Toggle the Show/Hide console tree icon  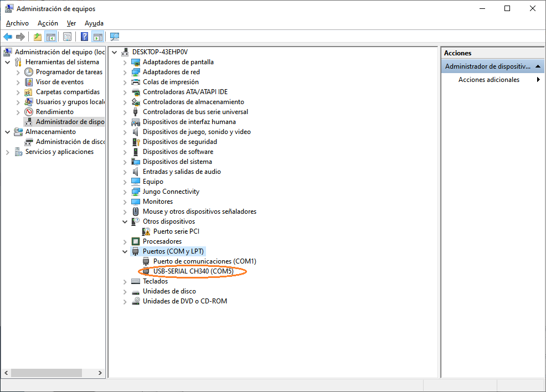click(x=51, y=37)
